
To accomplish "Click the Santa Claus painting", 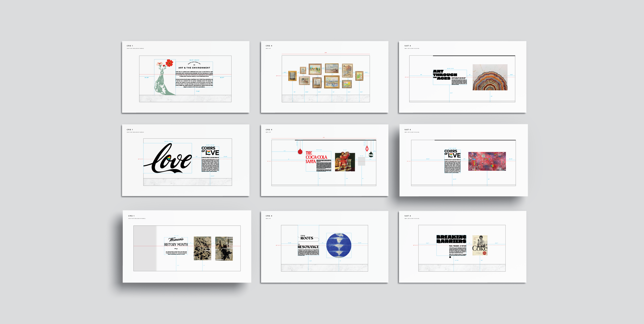I will tap(345, 162).
